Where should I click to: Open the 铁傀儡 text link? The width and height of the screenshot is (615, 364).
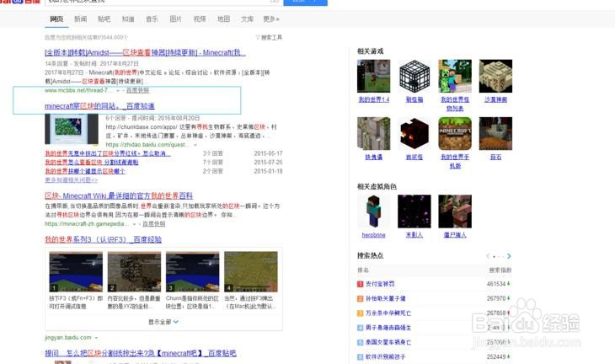pos(374,157)
